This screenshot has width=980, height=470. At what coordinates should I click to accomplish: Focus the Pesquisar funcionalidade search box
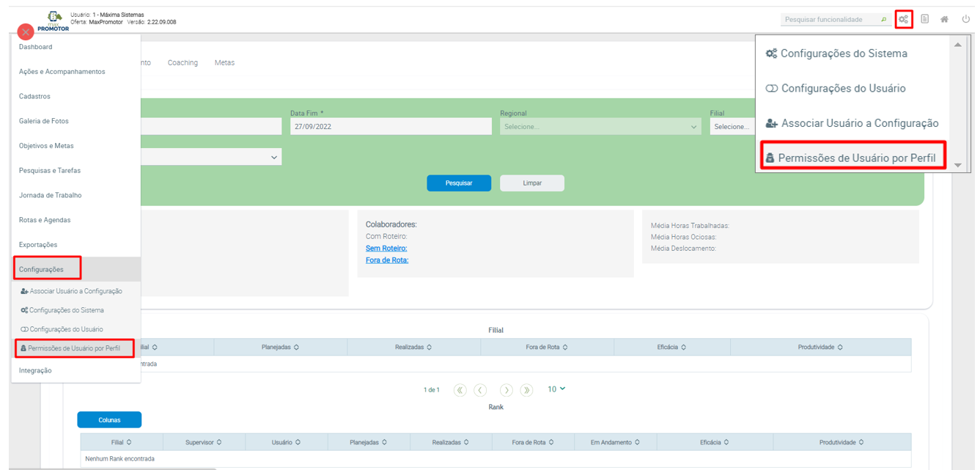[830, 20]
